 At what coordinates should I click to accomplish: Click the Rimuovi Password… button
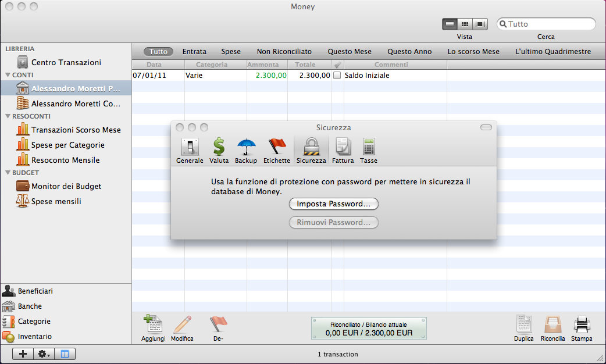pyautogui.click(x=333, y=222)
